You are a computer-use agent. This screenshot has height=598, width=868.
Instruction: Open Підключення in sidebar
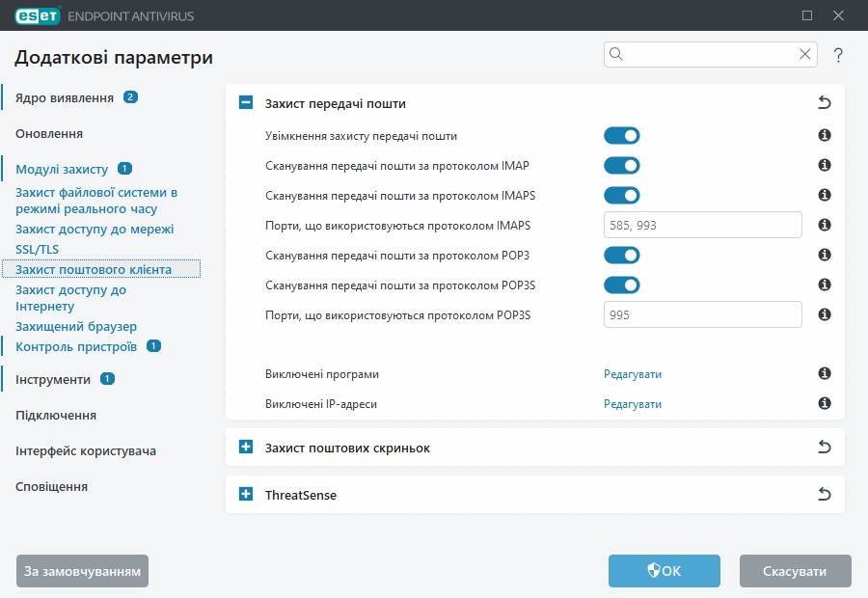pos(56,416)
